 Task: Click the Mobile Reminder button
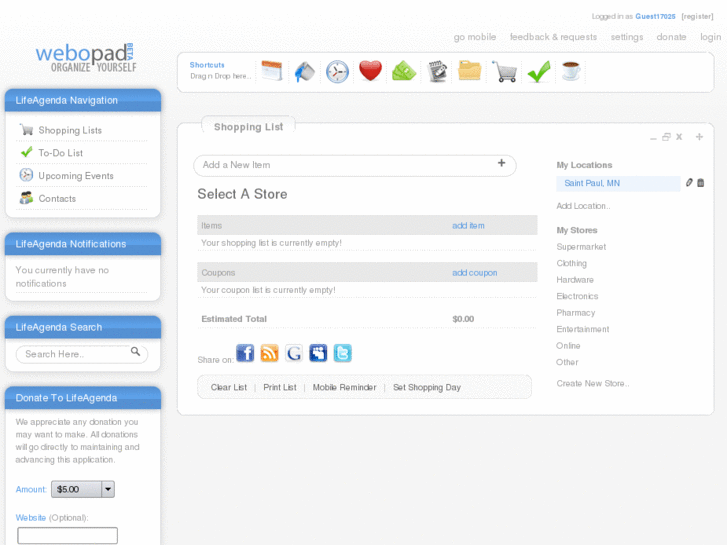coord(344,387)
